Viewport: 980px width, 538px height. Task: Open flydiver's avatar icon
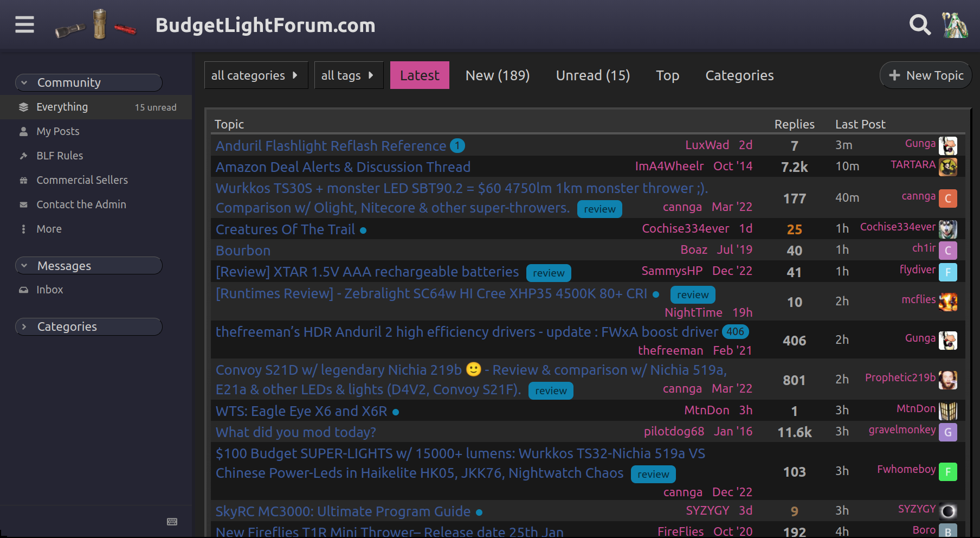(948, 272)
